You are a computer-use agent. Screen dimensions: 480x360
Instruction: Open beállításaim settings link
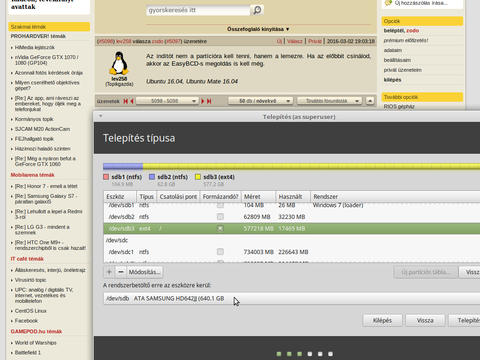click(397, 60)
